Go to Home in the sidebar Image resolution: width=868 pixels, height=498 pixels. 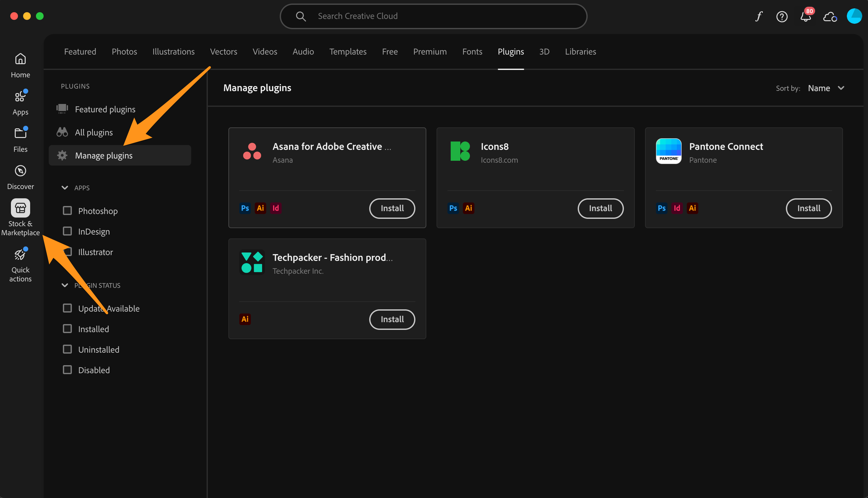coord(20,65)
